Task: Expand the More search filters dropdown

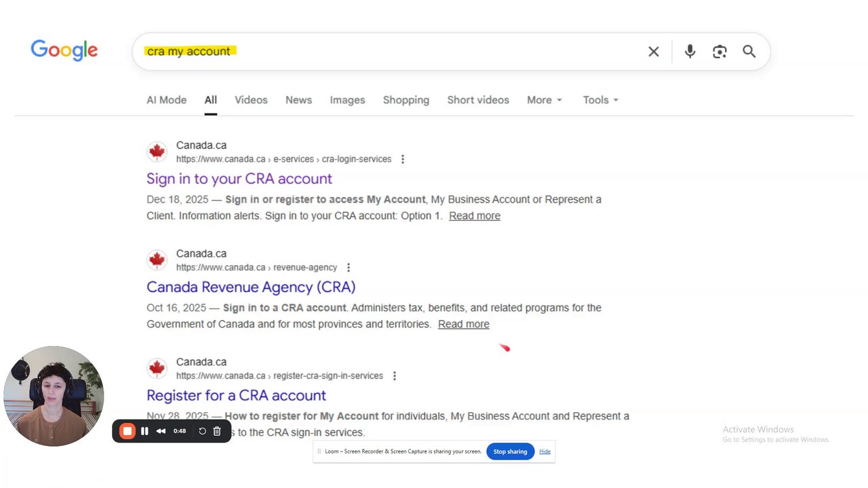Action: tap(545, 100)
